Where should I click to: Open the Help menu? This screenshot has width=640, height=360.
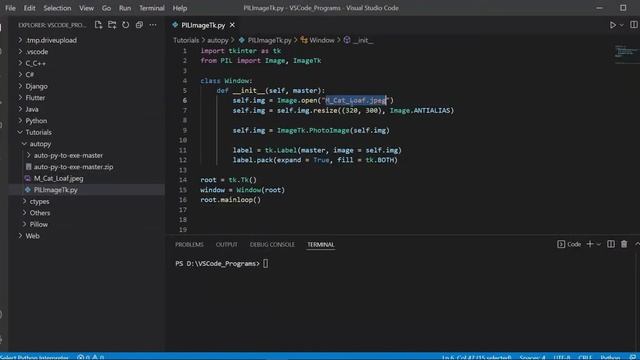(180, 8)
